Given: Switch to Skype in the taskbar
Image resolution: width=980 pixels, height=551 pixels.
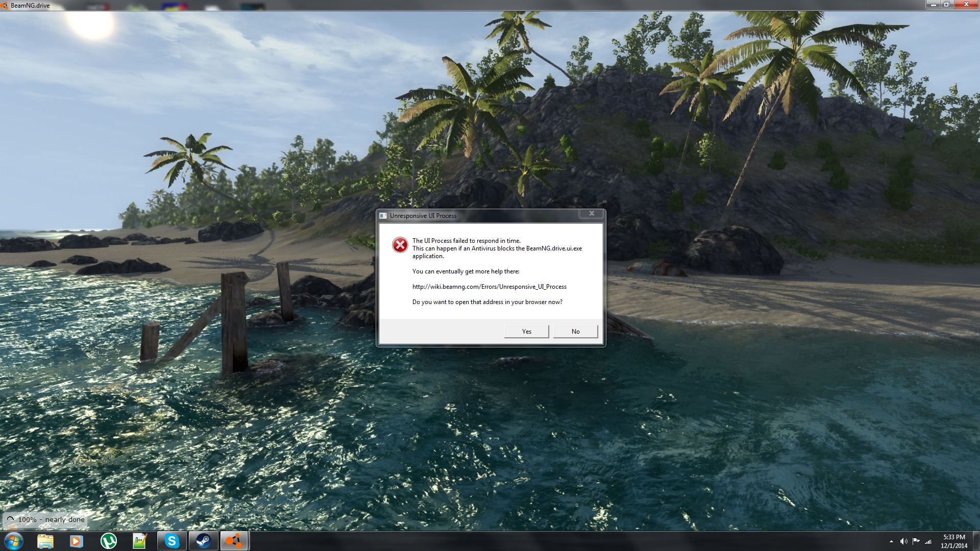Looking at the screenshot, I should coord(172,541).
